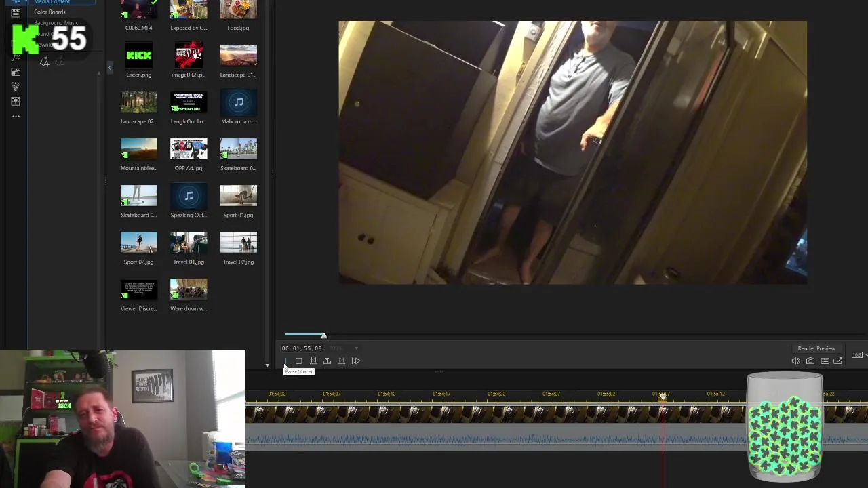The width and height of the screenshot is (868, 488).
Task: Select Media Content in library list
Action: point(52,2)
